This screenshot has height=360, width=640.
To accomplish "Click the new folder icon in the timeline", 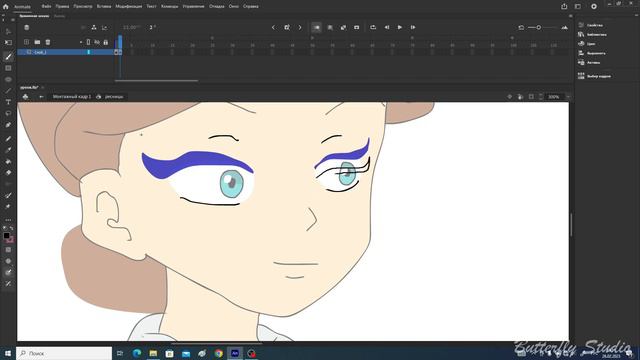I will pyautogui.click(x=37, y=42).
